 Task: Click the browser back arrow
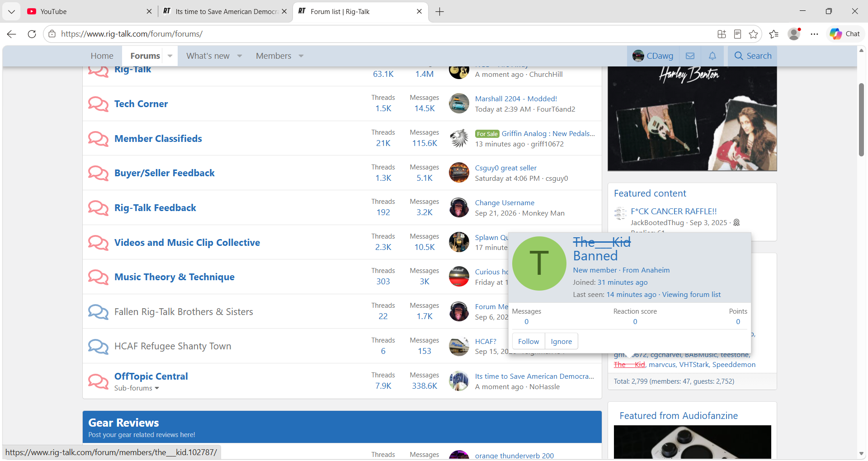click(12, 34)
